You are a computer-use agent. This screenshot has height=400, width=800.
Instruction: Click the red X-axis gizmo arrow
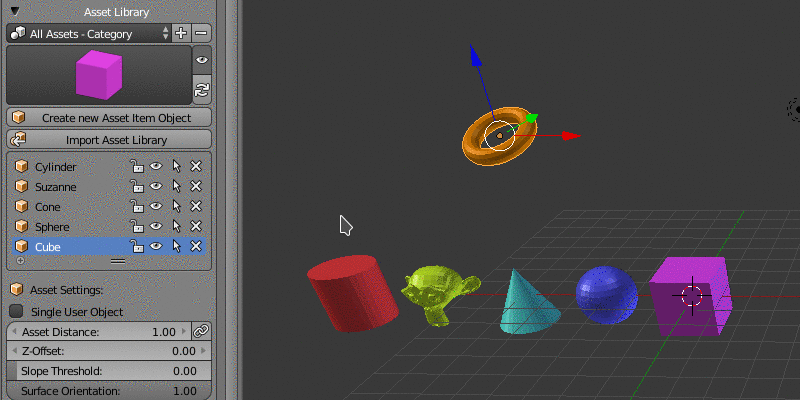(571, 136)
